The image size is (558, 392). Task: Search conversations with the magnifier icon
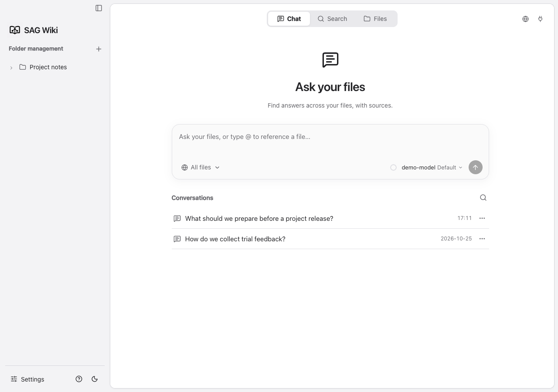pos(483,198)
